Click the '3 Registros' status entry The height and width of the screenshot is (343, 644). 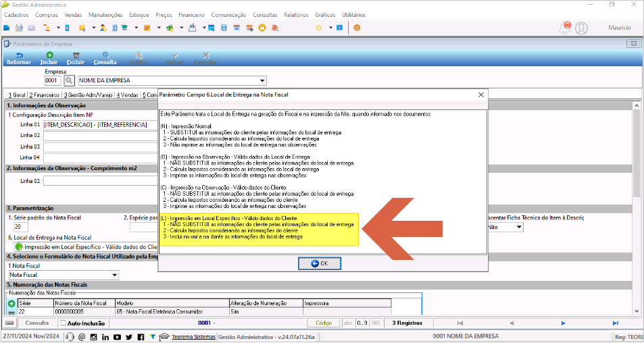tap(407, 323)
